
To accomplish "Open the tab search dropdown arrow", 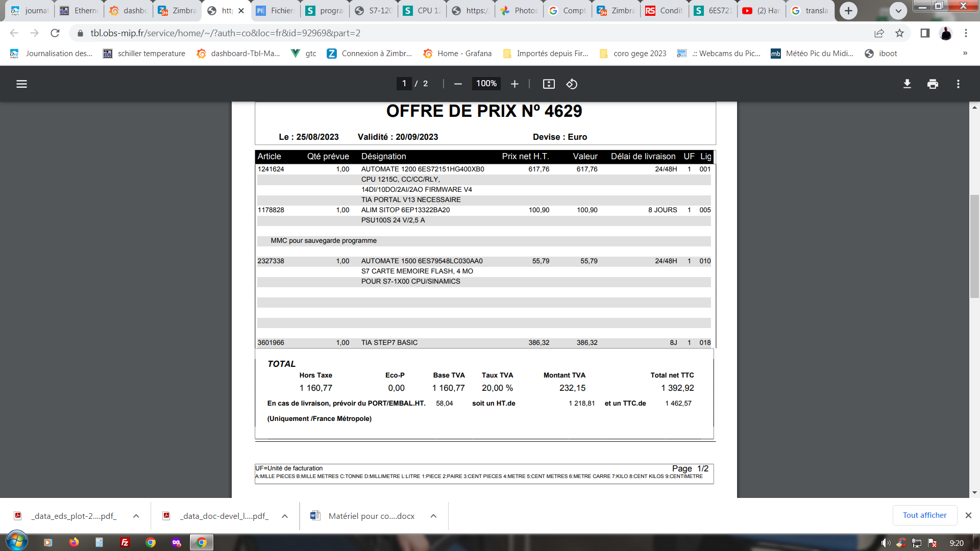I will (x=898, y=10).
